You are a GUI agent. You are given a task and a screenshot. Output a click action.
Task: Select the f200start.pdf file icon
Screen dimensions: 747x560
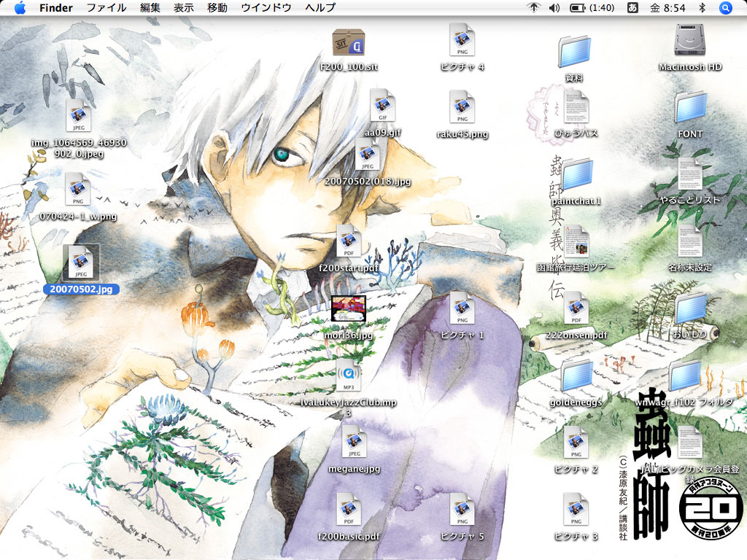coord(348,241)
